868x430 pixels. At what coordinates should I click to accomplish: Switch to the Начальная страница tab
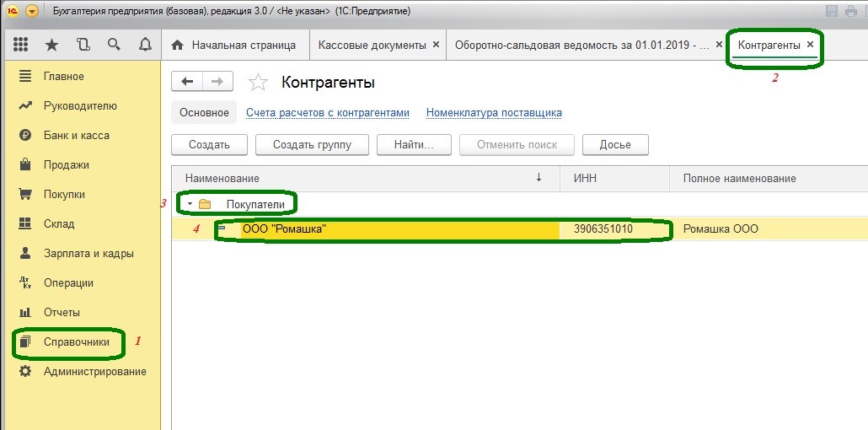233,46
